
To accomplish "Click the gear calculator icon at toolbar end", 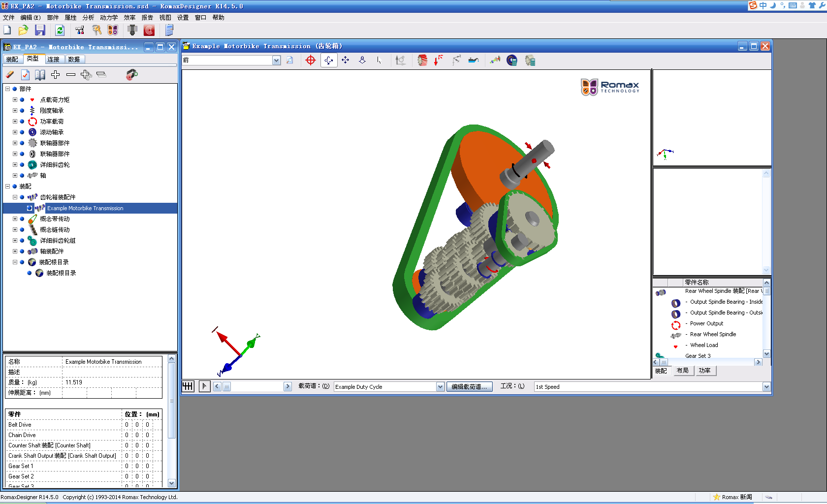I will tap(530, 60).
